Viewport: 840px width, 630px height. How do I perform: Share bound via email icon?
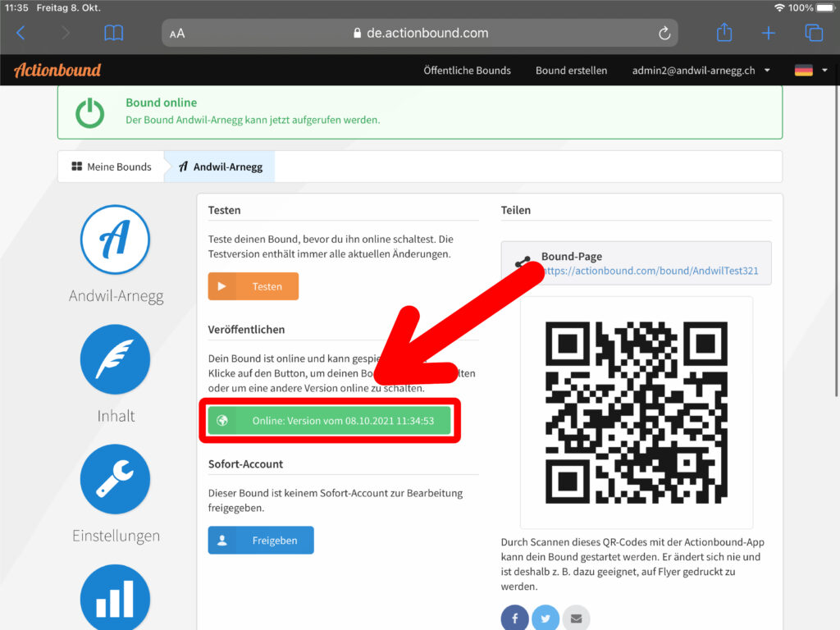tap(576, 619)
